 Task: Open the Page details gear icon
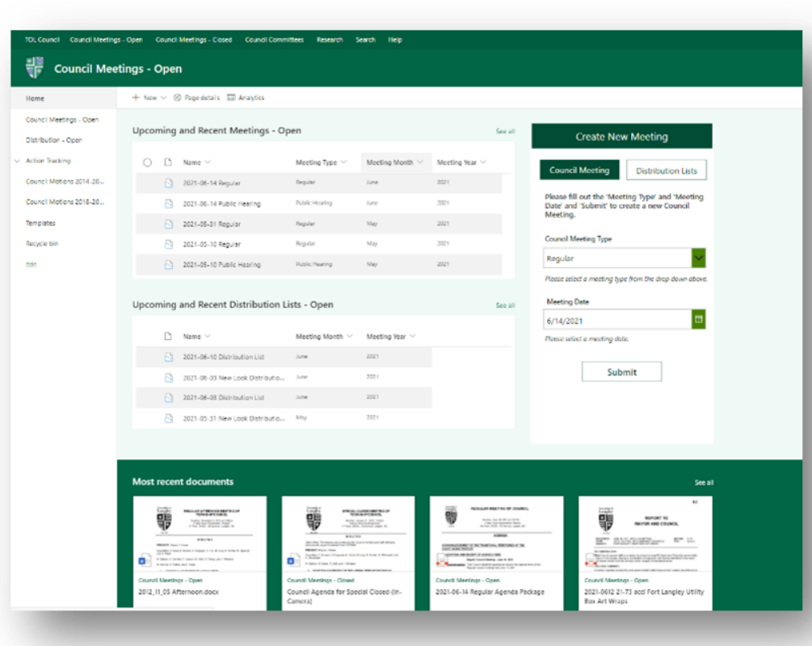point(177,98)
